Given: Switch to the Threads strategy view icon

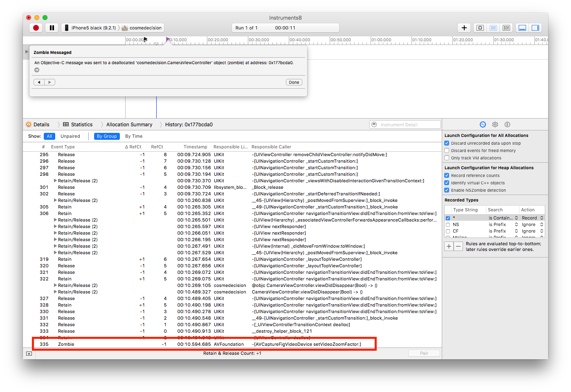Looking at the screenshot, I should tap(506, 28).
